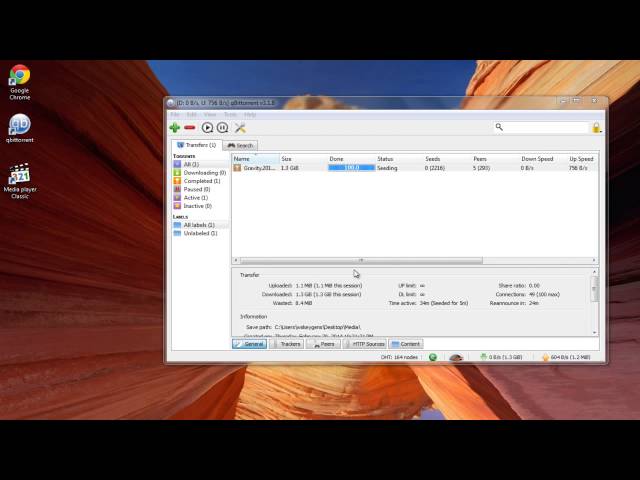Viewport: 640px width, 480px height.
Task: Select the Gravity torrent row name
Action: pyautogui.click(x=260, y=168)
